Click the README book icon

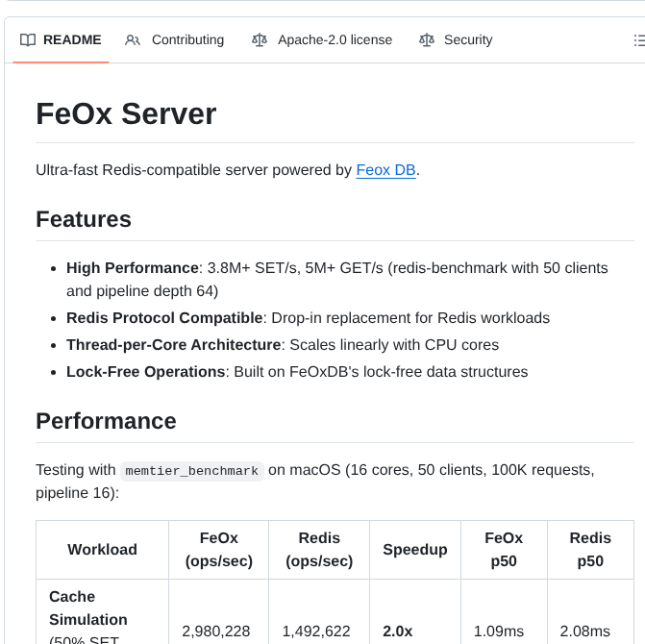pos(28,40)
